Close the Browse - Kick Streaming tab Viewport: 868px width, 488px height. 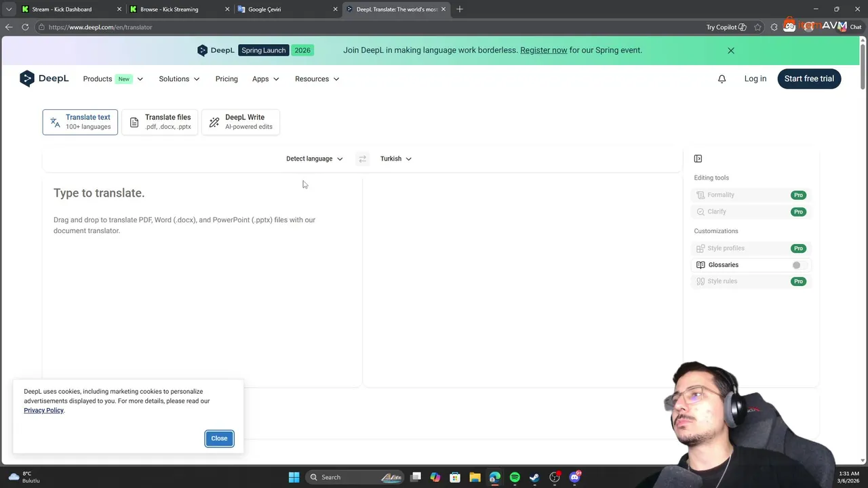(x=227, y=9)
